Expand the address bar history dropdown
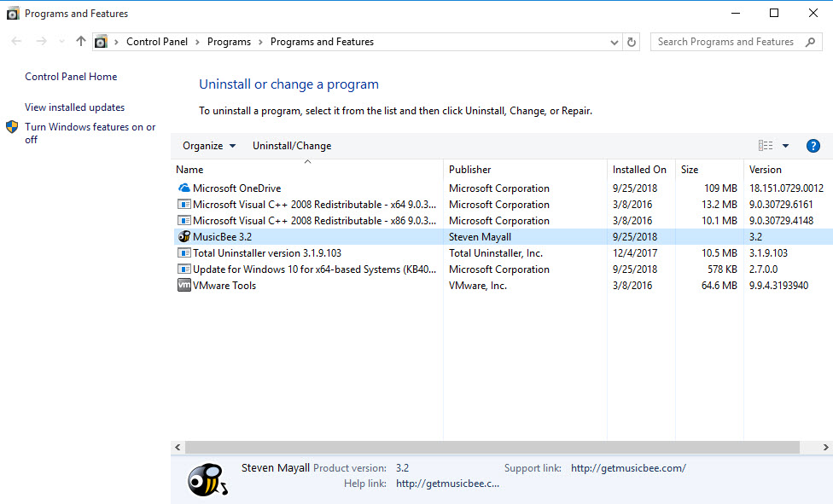The image size is (833, 504). pyautogui.click(x=615, y=42)
